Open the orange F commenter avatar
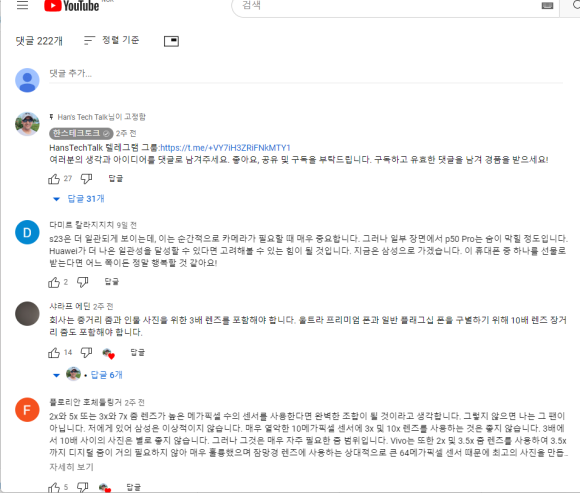 27,410
